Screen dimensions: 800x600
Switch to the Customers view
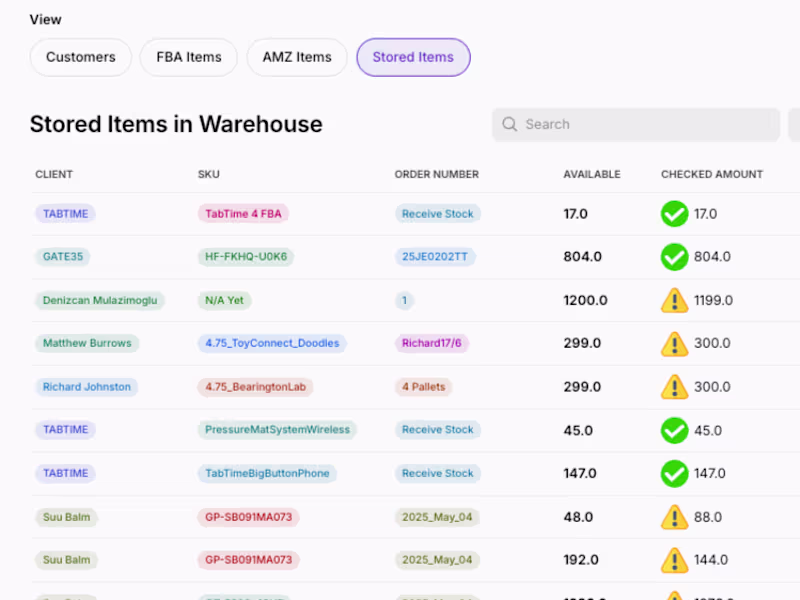pyautogui.click(x=80, y=57)
